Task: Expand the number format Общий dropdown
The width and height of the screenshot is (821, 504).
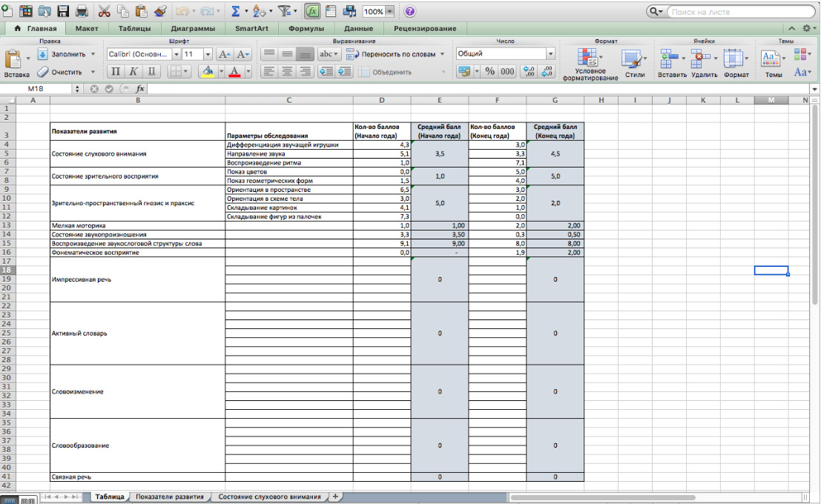Action: pyautogui.click(x=550, y=54)
